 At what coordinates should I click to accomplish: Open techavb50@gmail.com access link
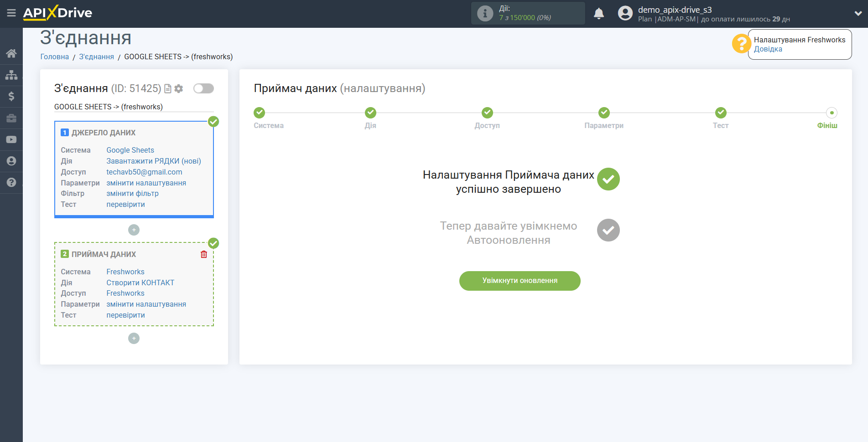pos(144,172)
